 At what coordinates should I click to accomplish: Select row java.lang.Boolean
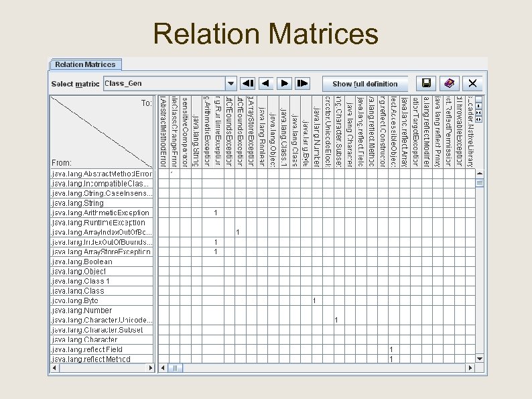tap(102, 262)
